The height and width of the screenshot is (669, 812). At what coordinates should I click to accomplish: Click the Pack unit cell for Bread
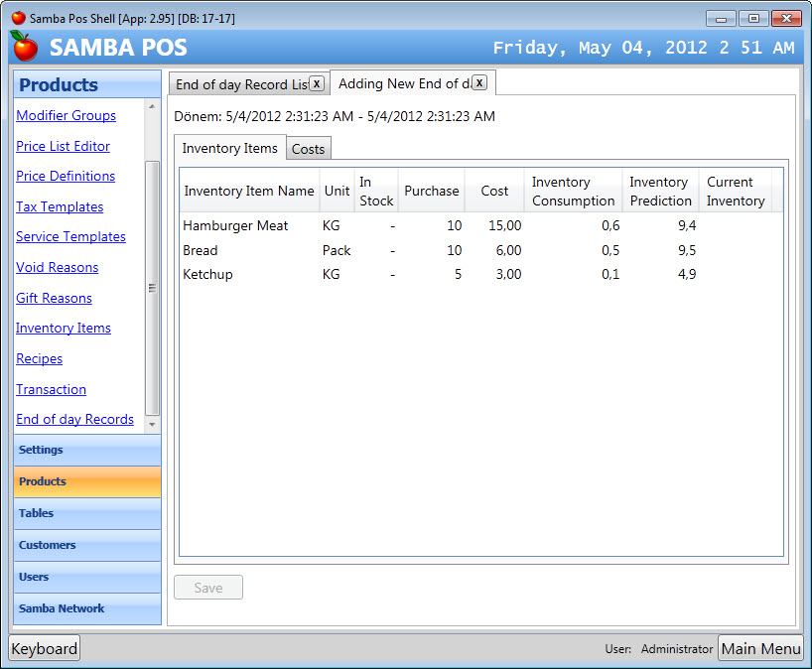coord(337,250)
